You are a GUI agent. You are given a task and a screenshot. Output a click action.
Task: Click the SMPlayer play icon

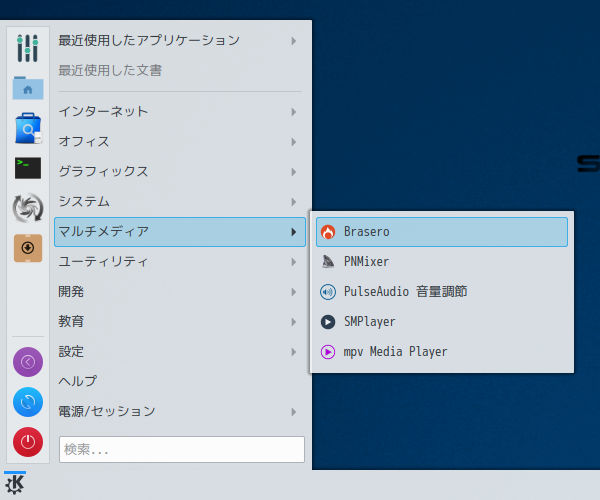[328, 322]
